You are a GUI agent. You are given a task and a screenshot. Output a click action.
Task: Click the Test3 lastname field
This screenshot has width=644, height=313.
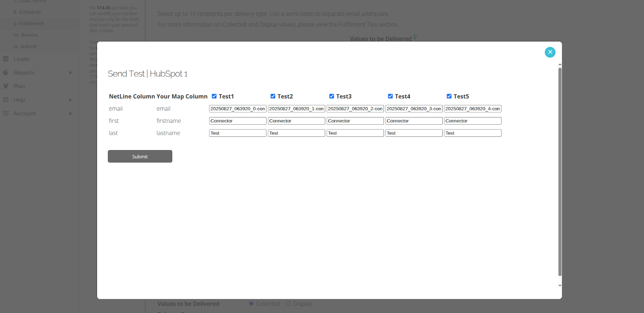point(355,133)
